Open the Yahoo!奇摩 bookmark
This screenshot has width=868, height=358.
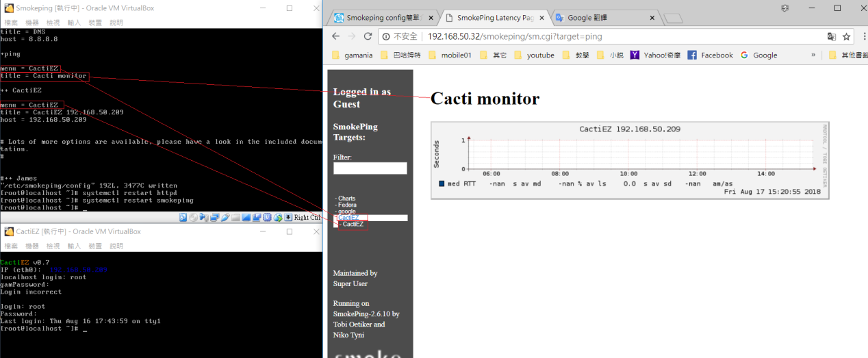655,55
